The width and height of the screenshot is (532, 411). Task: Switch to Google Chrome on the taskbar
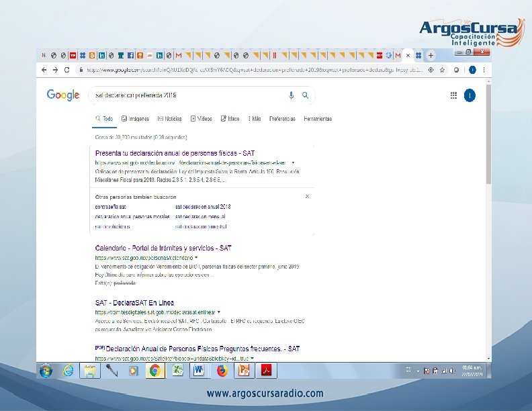[x=155, y=371]
